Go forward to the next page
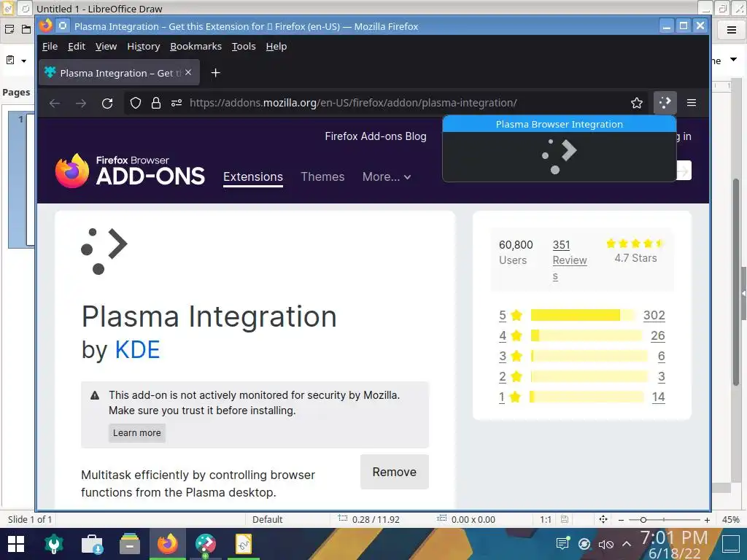This screenshot has width=747, height=560. (x=81, y=103)
